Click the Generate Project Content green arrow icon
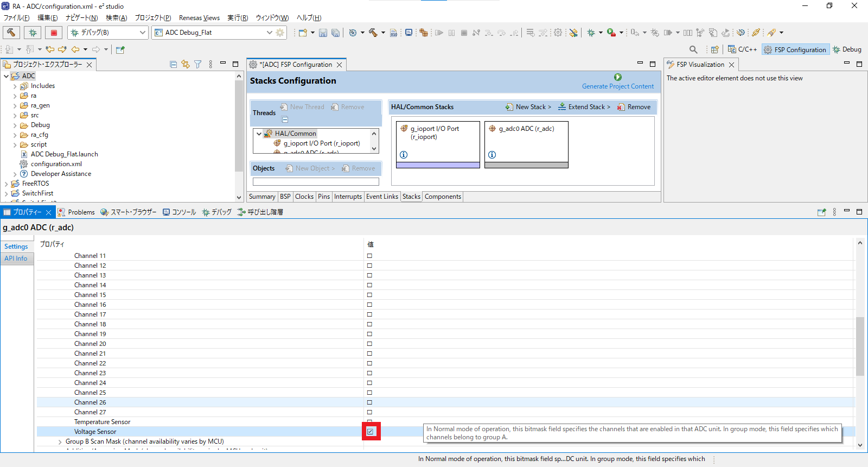This screenshot has height=467, width=868. [618, 77]
